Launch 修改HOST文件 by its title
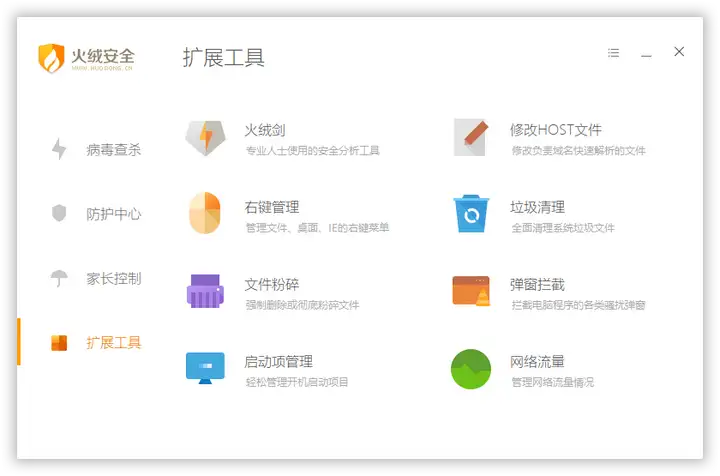The width and height of the screenshot is (720, 476). [x=556, y=130]
